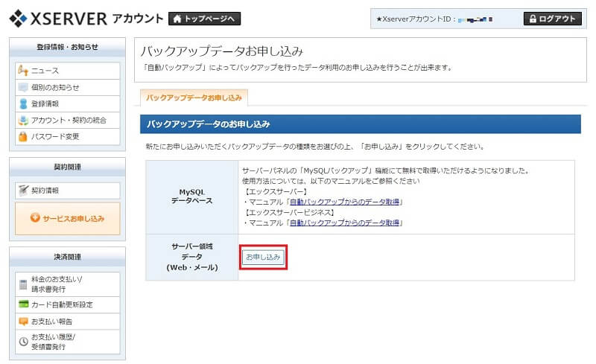Click the blue バックアップデータのお申し込み heading bar
Screen dimensions: 596x364
361,124
